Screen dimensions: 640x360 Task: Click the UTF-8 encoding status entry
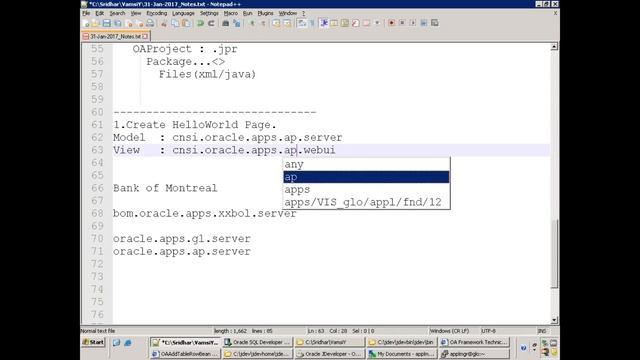[488, 331]
